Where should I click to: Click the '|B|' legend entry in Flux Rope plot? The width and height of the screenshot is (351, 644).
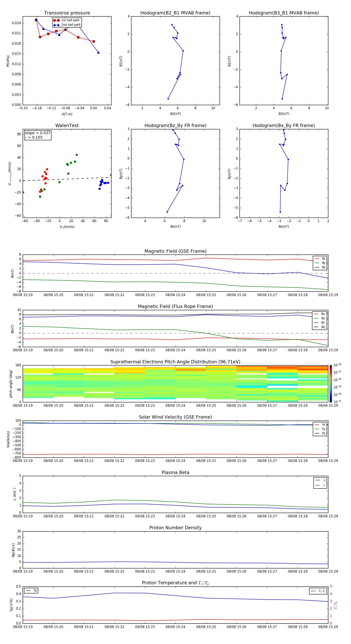[320, 327]
